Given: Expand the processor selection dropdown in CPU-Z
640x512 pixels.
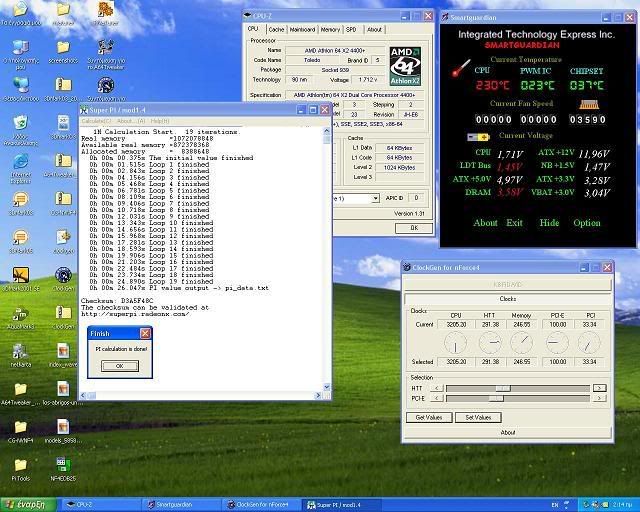Looking at the screenshot, I should pos(375,198).
